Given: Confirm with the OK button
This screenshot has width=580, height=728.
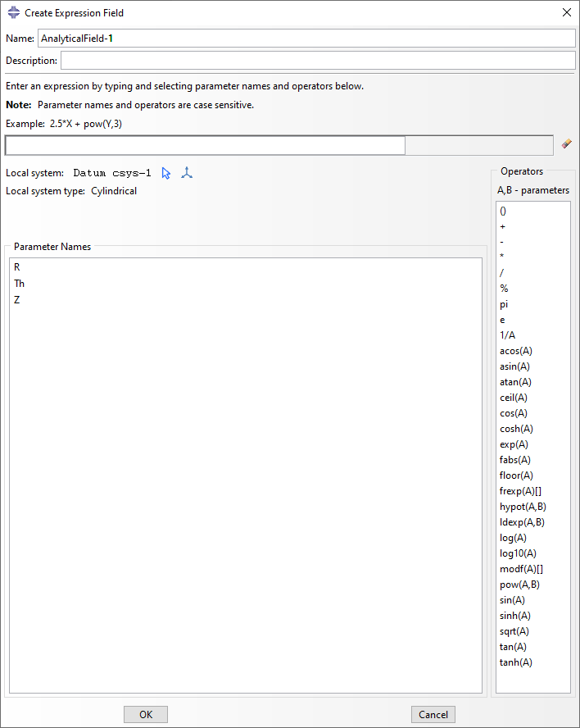Looking at the screenshot, I should click(x=146, y=714).
